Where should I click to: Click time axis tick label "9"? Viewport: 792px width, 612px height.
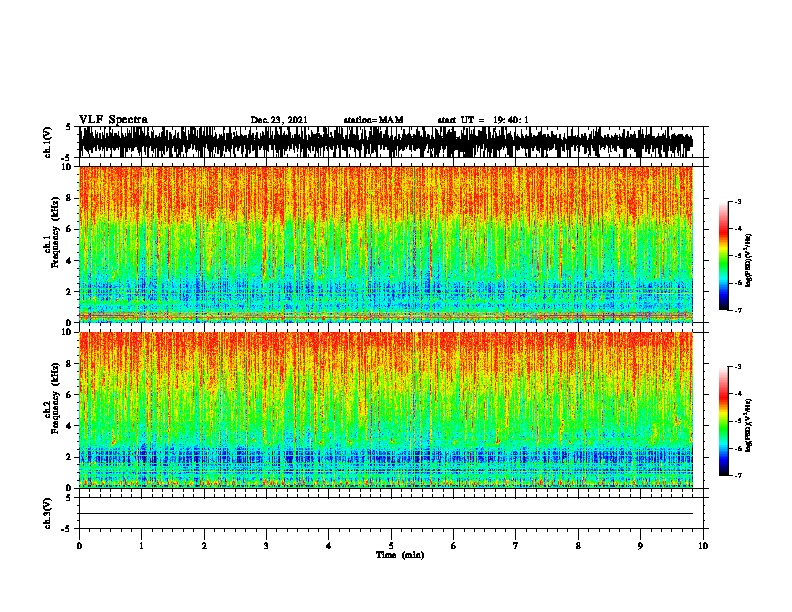640,545
